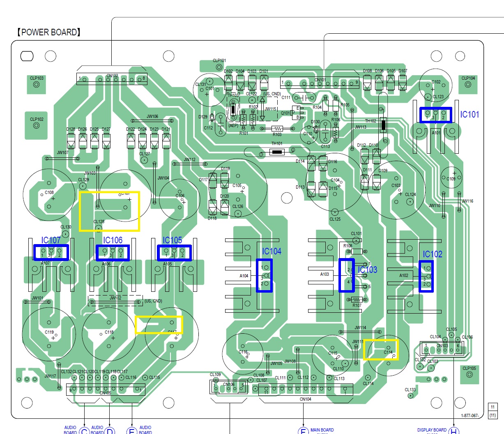The image size is (504, 434).
Task: Click the D109 diode symbol
Action: point(377,182)
